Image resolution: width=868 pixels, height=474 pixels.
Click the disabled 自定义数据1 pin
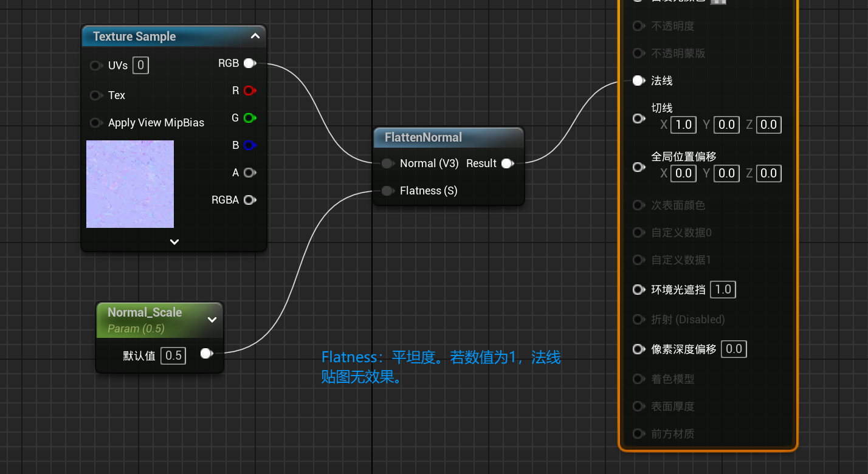click(638, 259)
